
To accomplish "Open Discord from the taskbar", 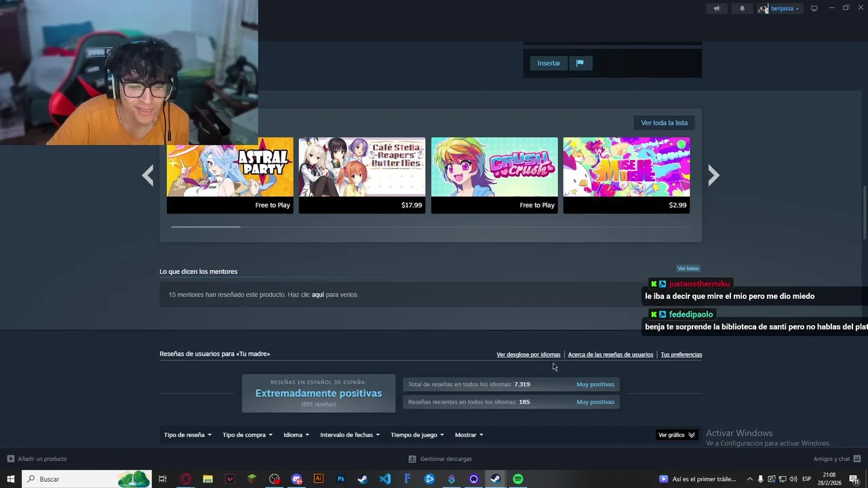I will pyautogui.click(x=296, y=479).
